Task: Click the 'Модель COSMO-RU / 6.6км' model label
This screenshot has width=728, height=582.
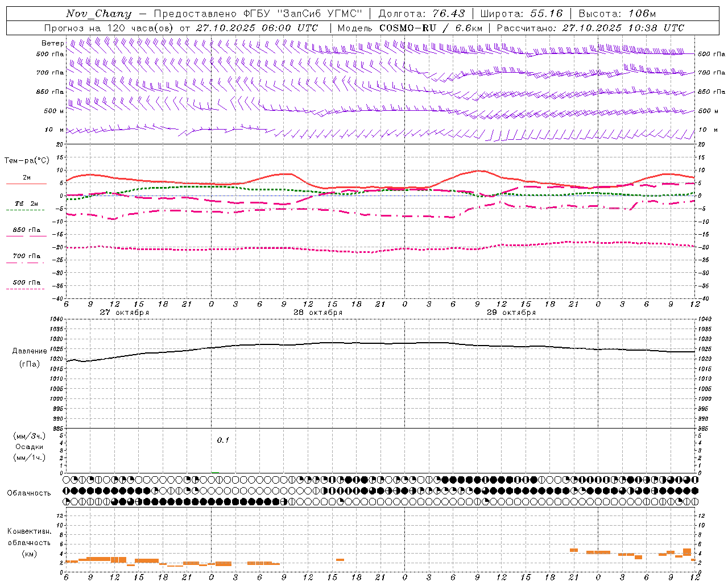Action: [x=410, y=28]
